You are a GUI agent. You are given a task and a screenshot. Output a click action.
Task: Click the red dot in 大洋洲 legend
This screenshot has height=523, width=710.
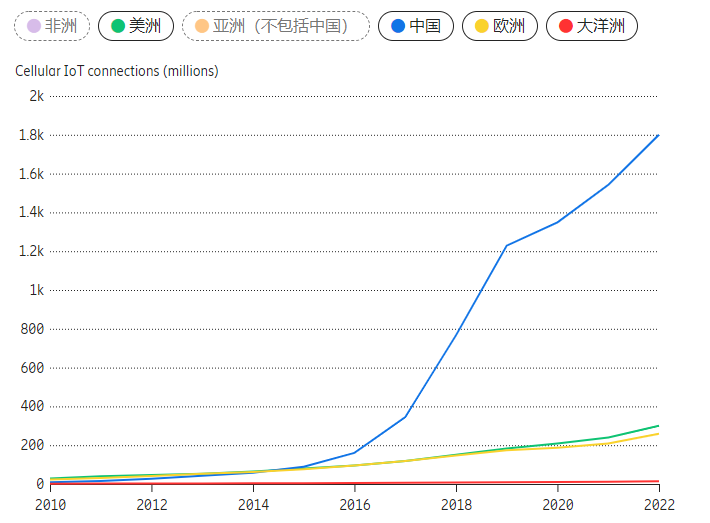tap(565, 26)
